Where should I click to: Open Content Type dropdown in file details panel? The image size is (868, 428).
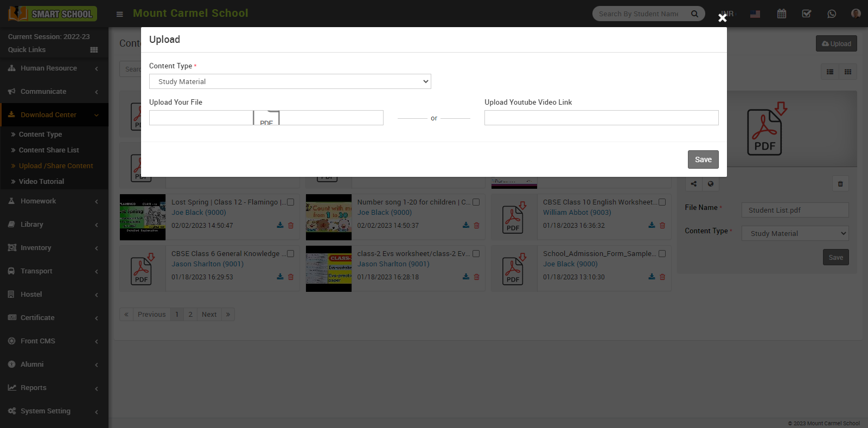pyautogui.click(x=795, y=233)
